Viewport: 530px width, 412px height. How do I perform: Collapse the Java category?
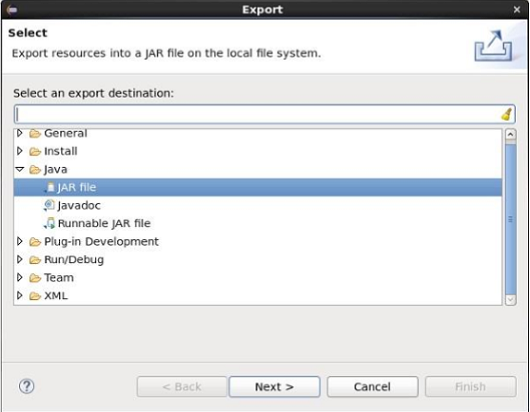click(x=20, y=169)
